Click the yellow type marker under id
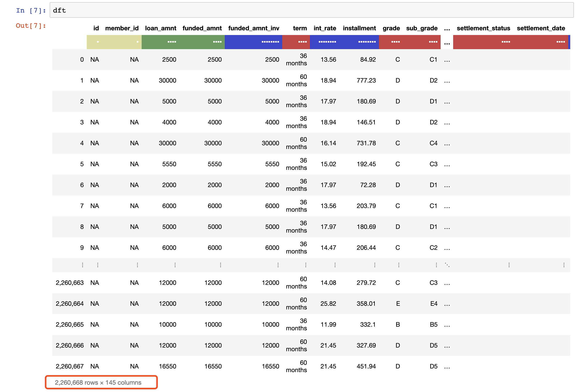Screen dimensions: 576x392 pyautogui.click(x=98, y=42)
